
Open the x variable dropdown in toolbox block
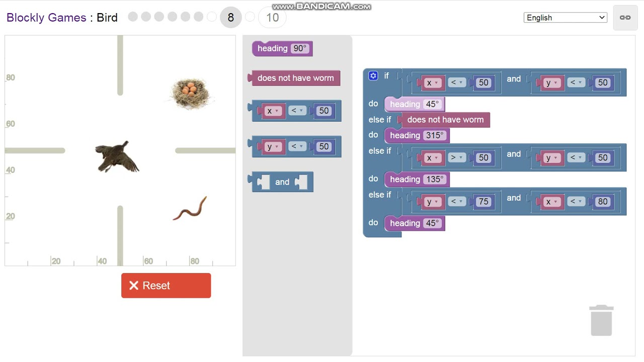coord(273,111)
